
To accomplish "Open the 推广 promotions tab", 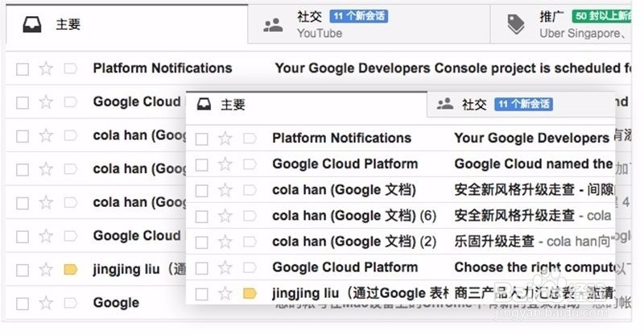I will tap(560, 24).
